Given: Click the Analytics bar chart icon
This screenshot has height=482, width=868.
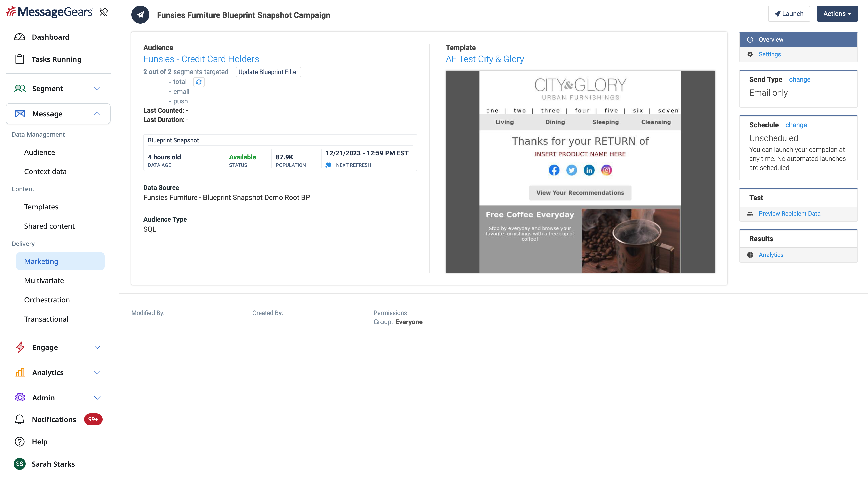Looking at the screenshot, I should (20, 372).
